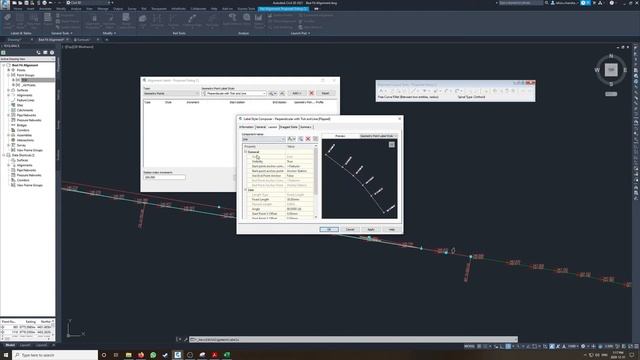This screenshot has width=640, height=360.
Task: Click Cancel in Label Style Composer
Action: 350,229
